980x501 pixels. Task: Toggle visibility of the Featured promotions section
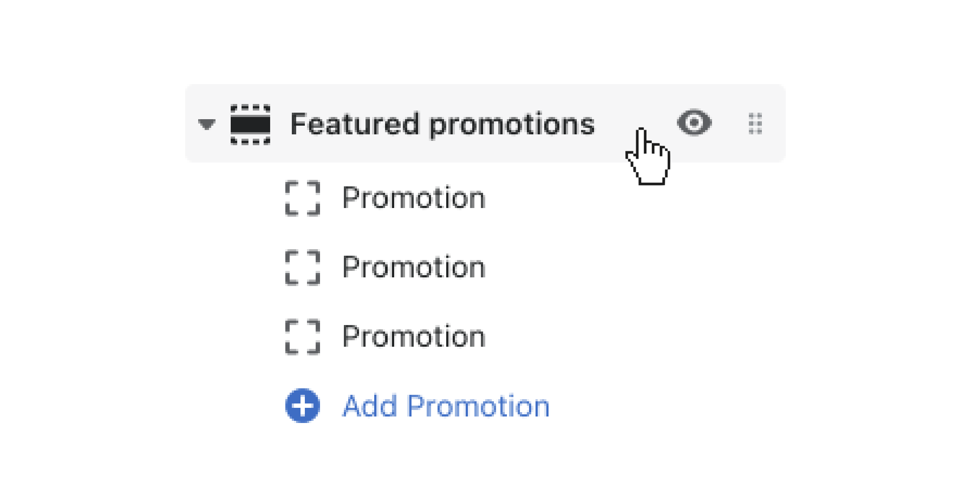click(694, 123)
